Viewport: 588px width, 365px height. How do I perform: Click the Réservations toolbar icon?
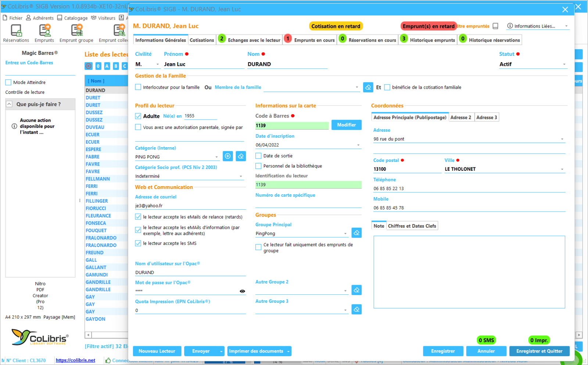click(x=16, y=33)
